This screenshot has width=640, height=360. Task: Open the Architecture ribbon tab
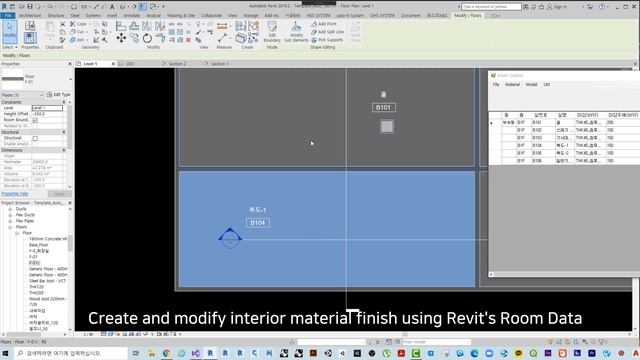(30, 16)
